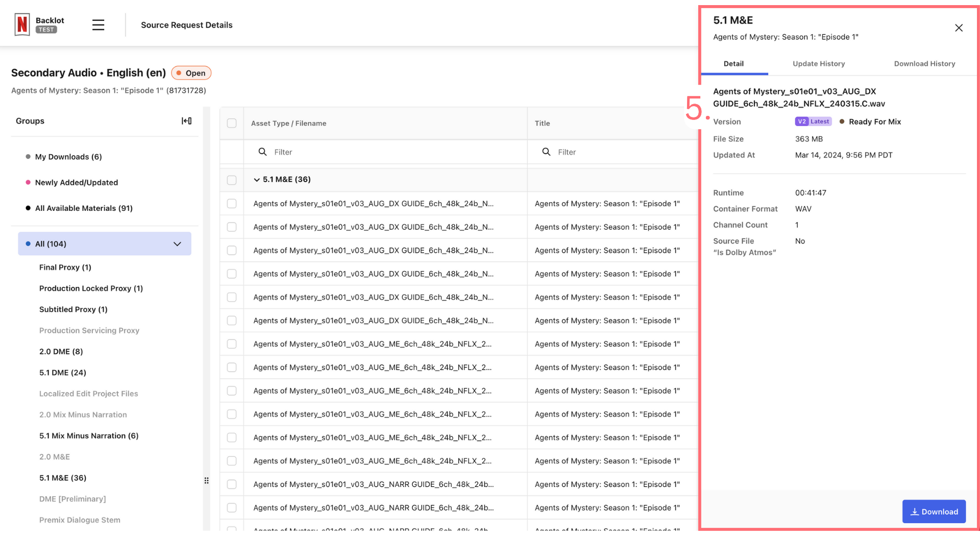980x536 pixels.
Task: Click the V2 Latest version badge
Action: [x=813, y=121]
